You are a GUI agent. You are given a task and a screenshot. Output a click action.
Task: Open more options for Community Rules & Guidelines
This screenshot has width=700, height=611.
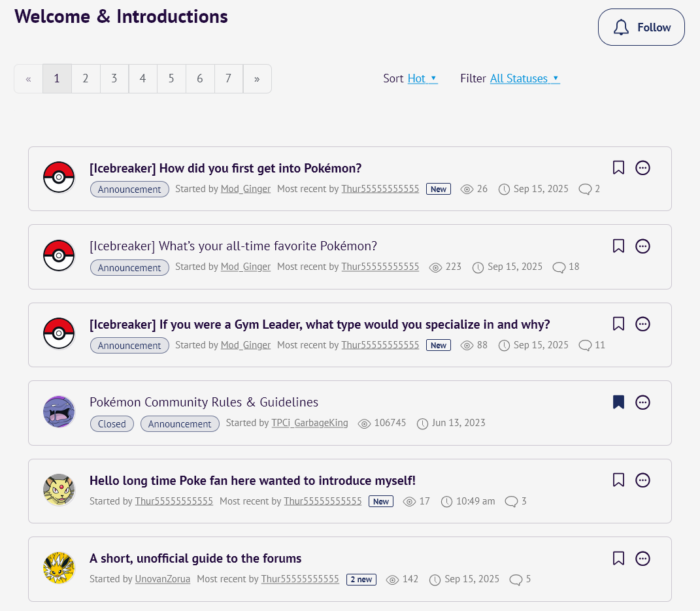pyautogui.click(x=642, y=402)
